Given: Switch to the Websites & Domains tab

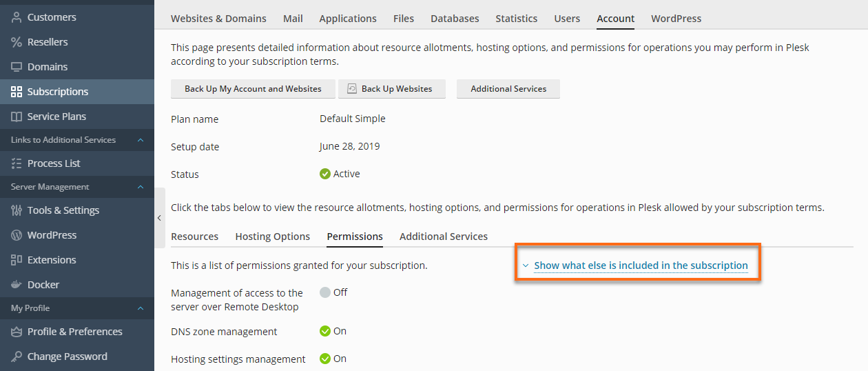Looking at the screenshot, I should (218, 19).
